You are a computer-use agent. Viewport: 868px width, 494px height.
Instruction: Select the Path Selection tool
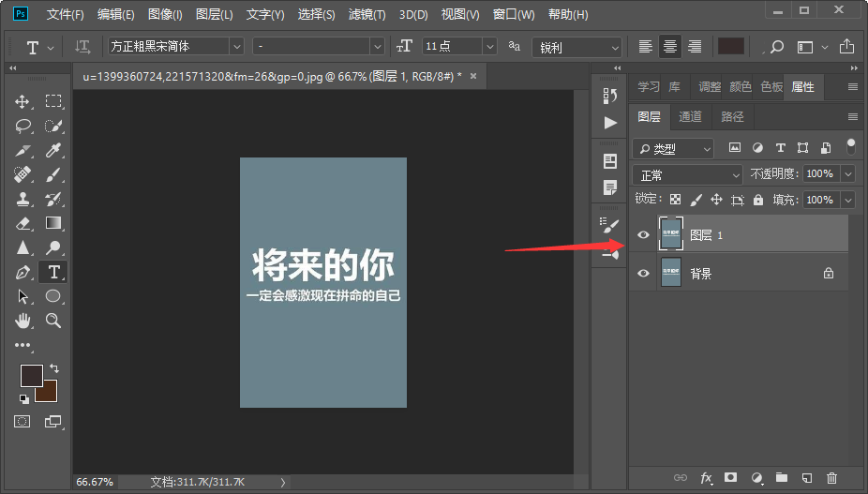[x=22, y=296]
